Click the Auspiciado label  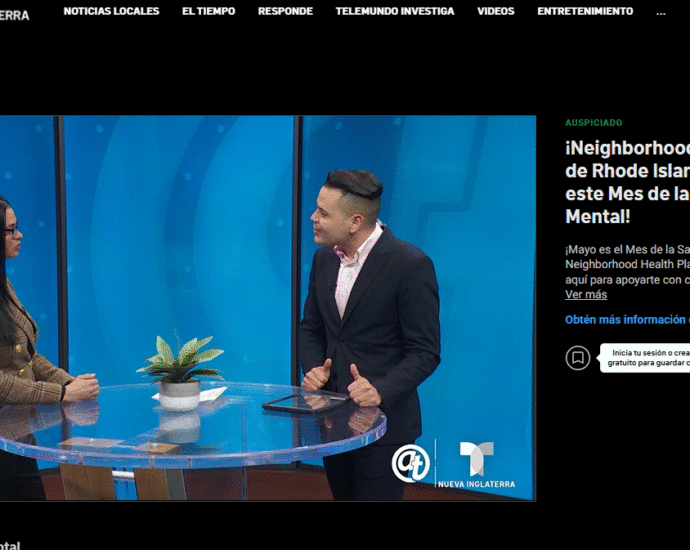click(594, 123)
